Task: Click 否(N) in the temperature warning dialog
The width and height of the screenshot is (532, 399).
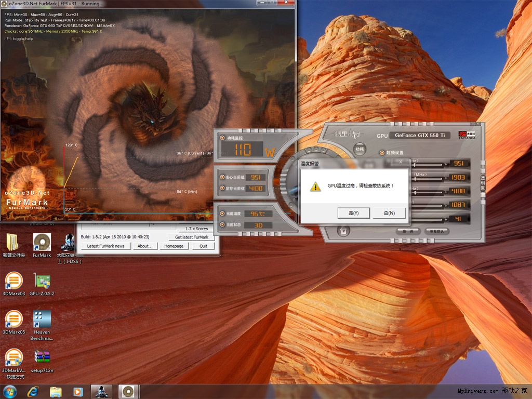Action: (389, 213)
